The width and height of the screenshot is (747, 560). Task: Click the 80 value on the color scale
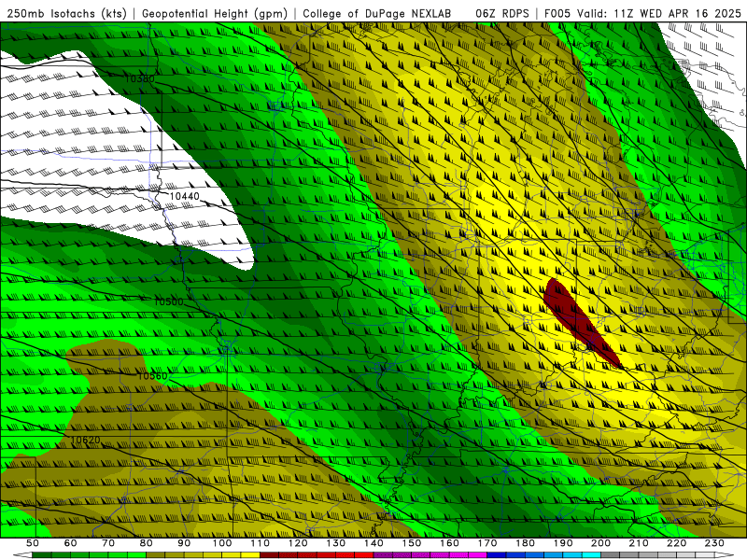point(147,543)
